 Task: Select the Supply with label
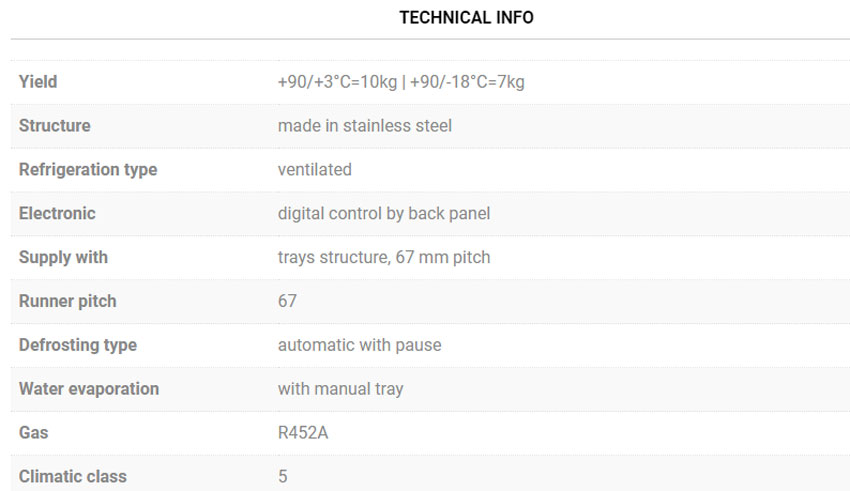point(63,257)
